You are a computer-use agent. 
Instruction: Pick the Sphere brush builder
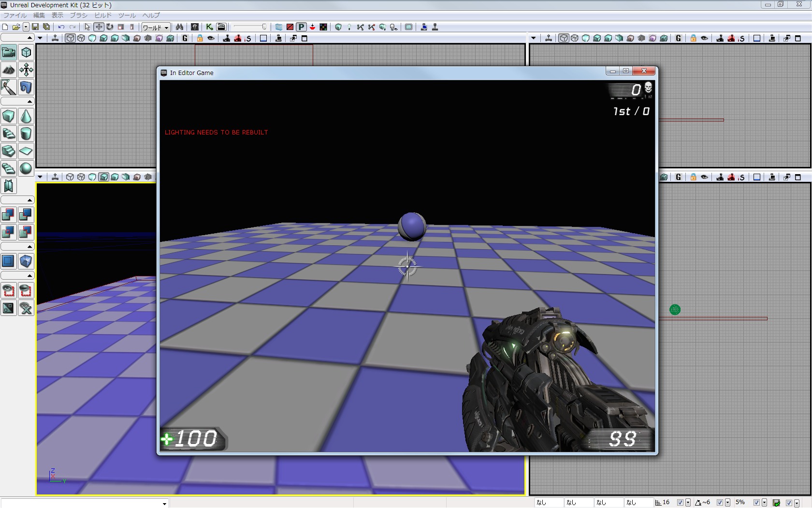pos(26,169)
